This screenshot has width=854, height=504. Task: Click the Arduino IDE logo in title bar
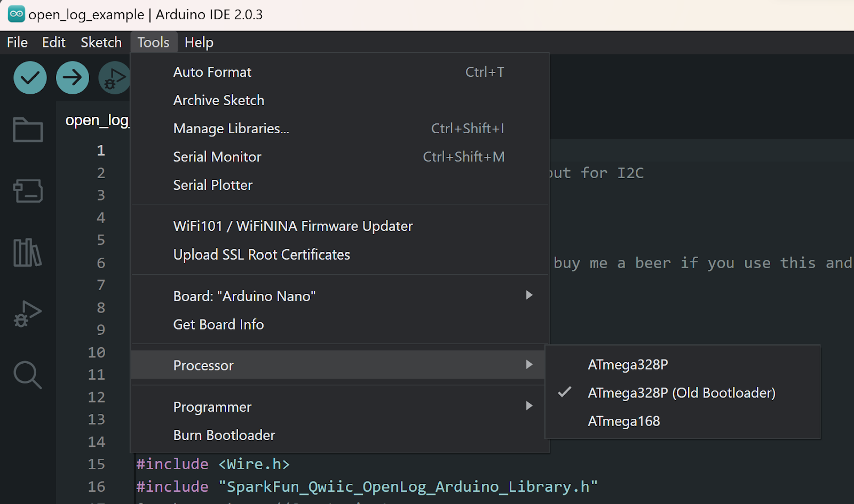pos(17,14)
